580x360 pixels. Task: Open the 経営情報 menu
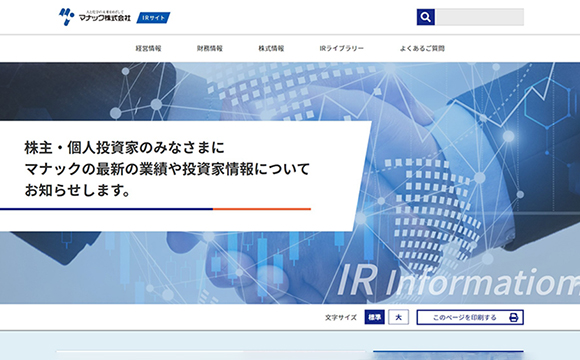[x=148, y=48]
